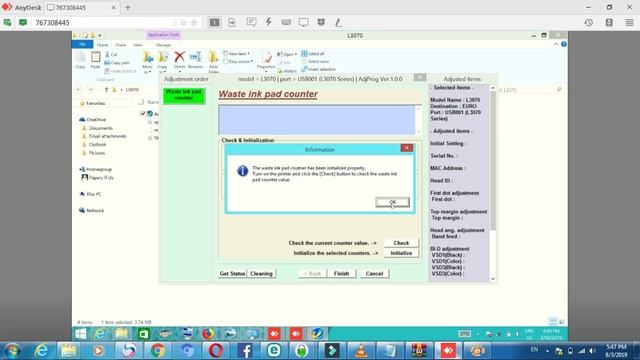
Task: Open the File tab in Explorer ribbon
Action: pyautogui.click(x=82, y=44)
